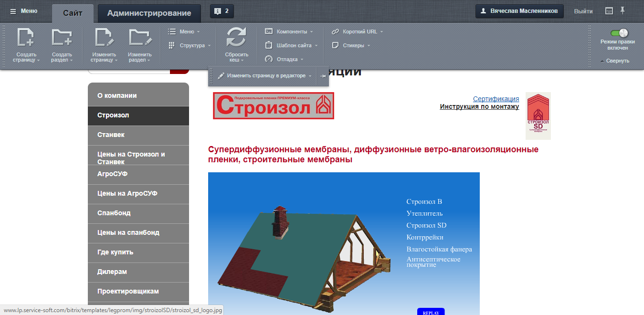Viewport: 644px width, 315px height.
Task: Open the Структура dropdown
Action: (190, 45)
